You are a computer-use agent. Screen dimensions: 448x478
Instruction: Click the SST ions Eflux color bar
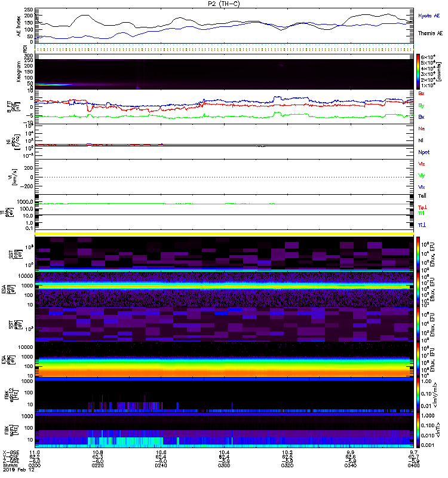418,254
